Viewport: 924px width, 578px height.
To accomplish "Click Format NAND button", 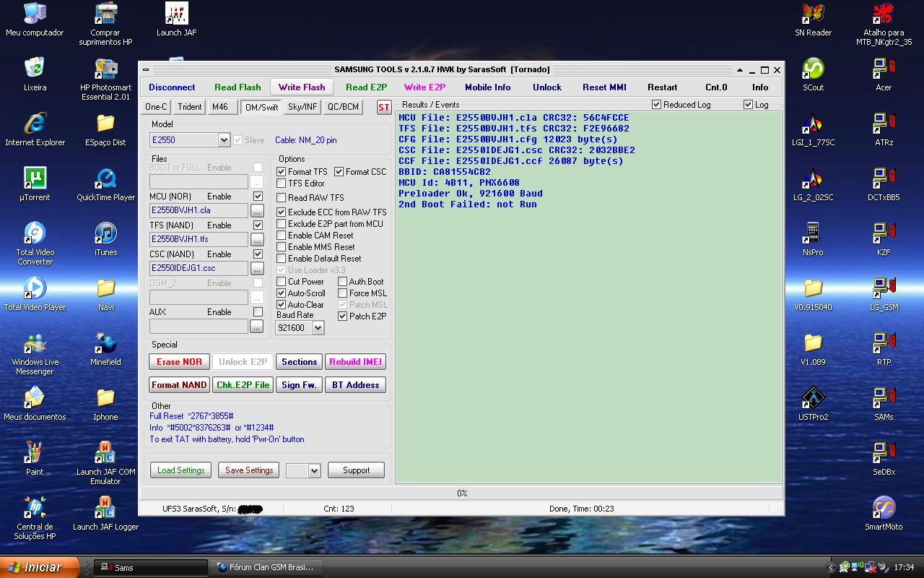I will point(179,385).
